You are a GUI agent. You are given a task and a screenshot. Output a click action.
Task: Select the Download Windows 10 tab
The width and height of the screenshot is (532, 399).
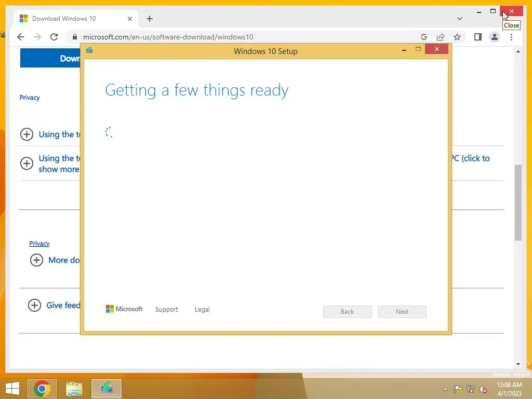tap(75, 19)
